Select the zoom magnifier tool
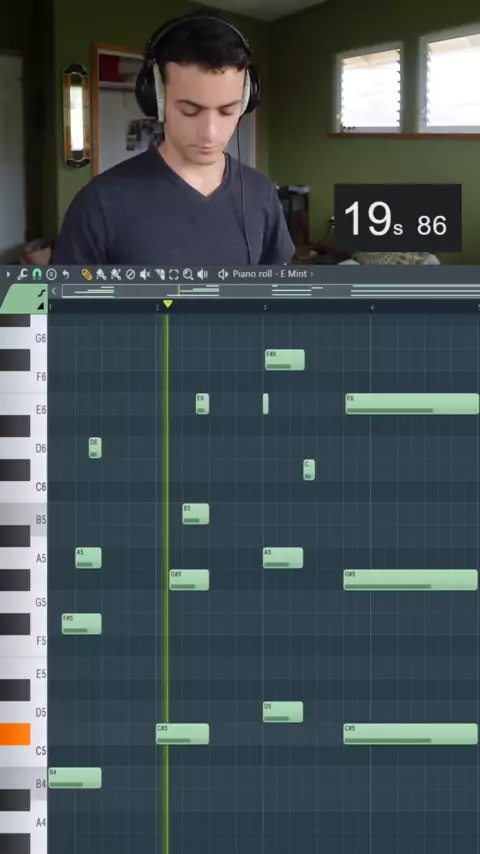 (188, 274)
